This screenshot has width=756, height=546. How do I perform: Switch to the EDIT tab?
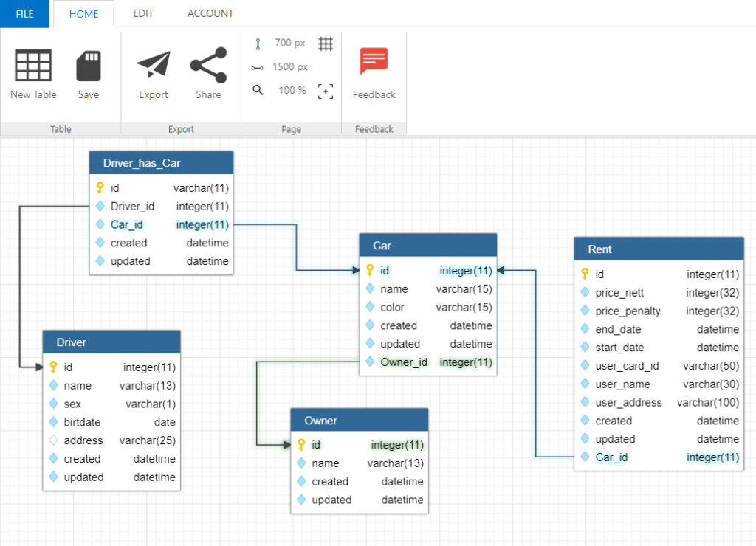(x=143, y=13)
